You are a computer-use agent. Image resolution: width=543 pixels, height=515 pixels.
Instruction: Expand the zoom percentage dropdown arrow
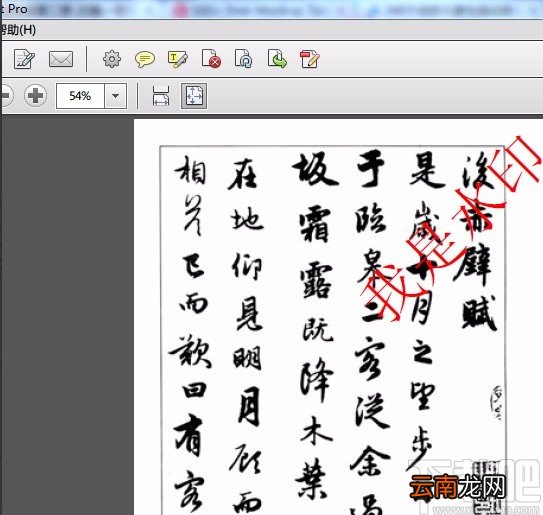[116, 96]
